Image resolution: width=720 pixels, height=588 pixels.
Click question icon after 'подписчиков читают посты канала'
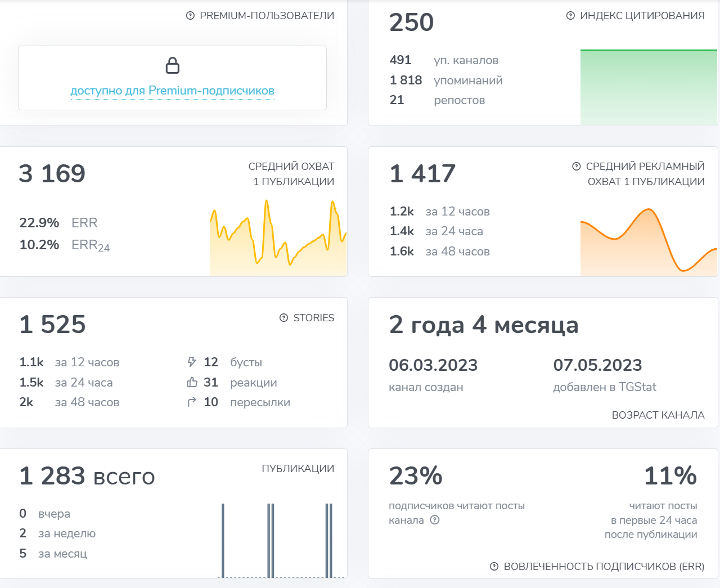point(434,520)
